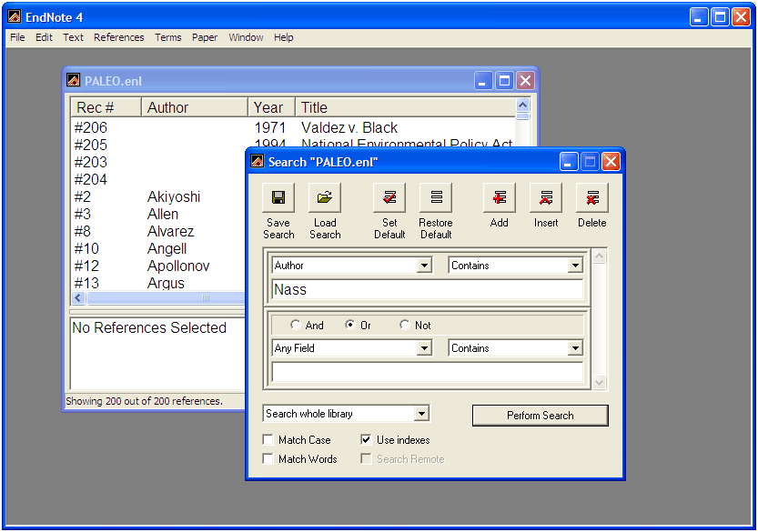Select the Not radio button
The image size is (758, 532).
pos(405,325)
